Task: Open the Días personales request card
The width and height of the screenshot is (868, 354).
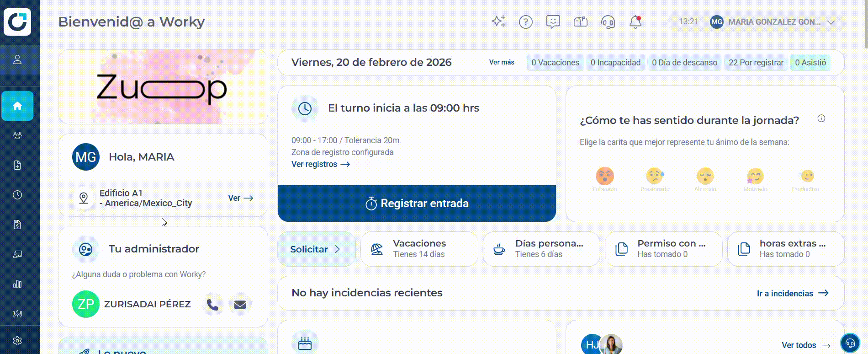Action: tap(541, 249)
